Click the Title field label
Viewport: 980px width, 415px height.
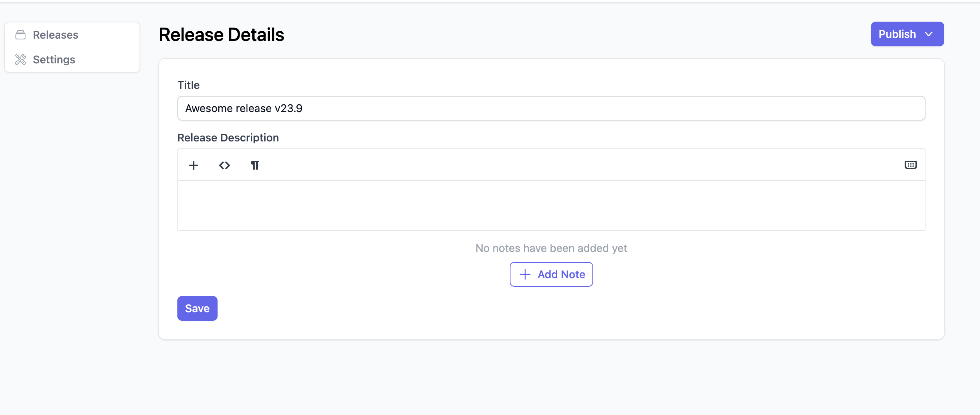tap(189, 85)
